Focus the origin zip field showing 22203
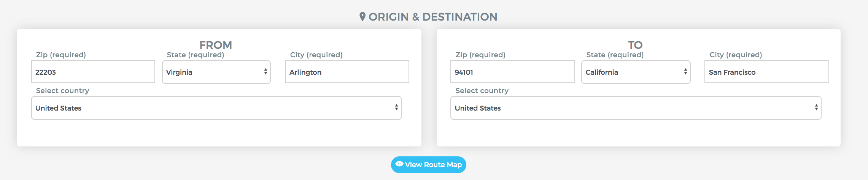The height and width of the screenshot is (180, 868). (x=93, y=72)
